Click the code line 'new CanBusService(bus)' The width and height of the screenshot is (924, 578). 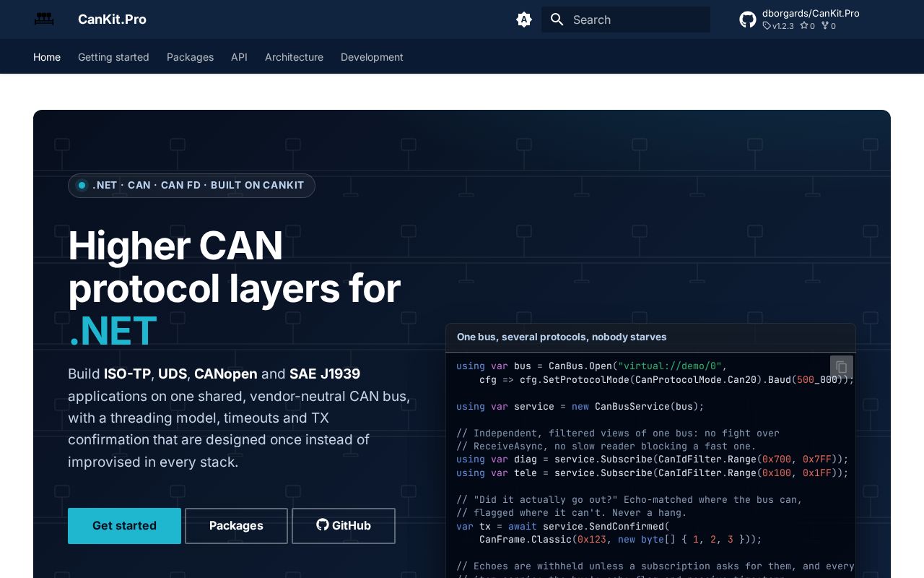click(x=637, y=406)
